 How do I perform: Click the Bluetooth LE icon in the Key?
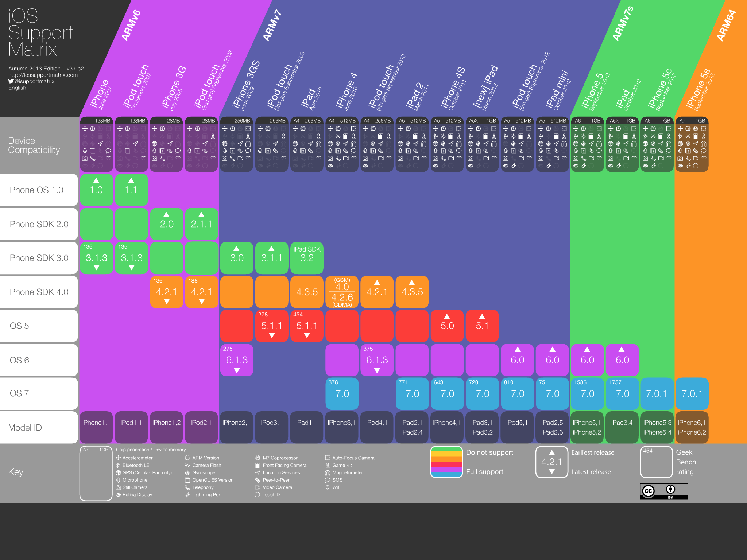118,465
